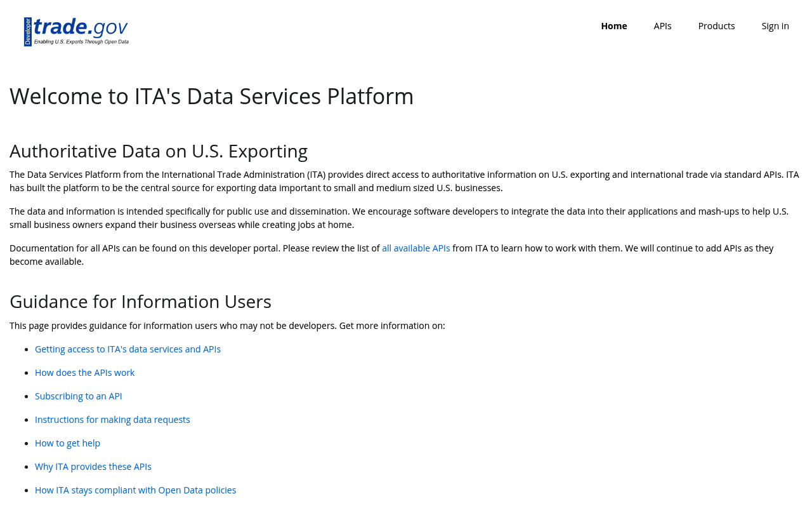Open 'How does the APIs work' link
This screenshot has height=508, width=812.
(84, 373)
